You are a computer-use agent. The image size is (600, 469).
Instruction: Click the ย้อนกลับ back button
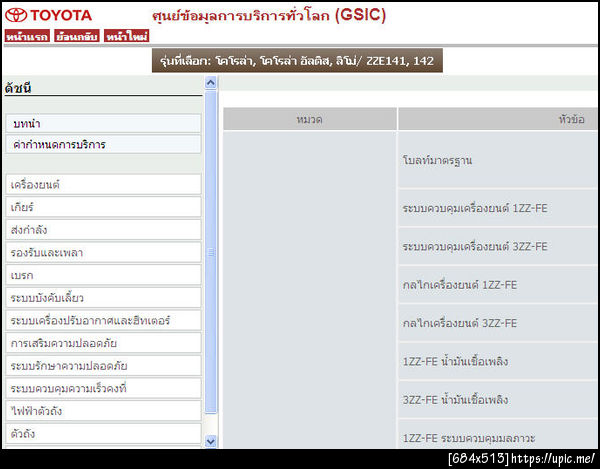pyautogui.click(x=77, y=36)
